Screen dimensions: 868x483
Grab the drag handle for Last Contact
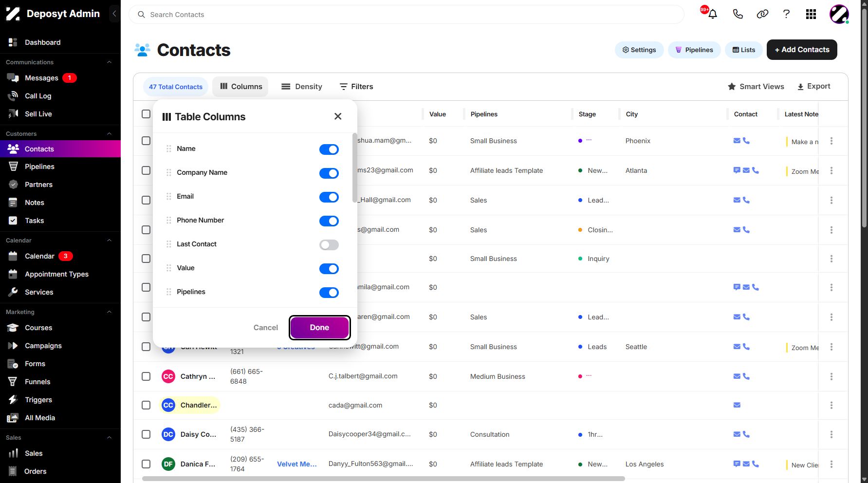pos(169,244)
